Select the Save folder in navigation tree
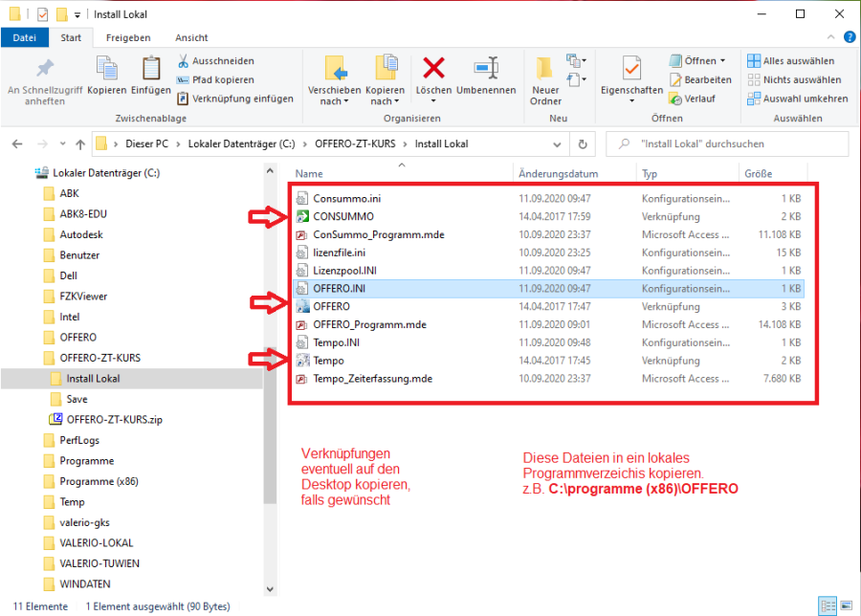The width and height of the screenshot is (861, 616). [77, 399]
